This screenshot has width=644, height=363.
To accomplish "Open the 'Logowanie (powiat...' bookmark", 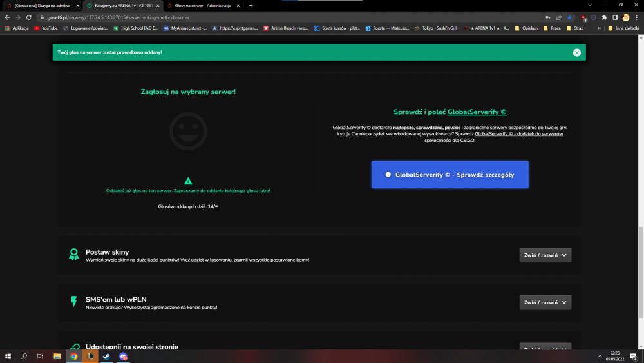I will click(x=86, y=28).
